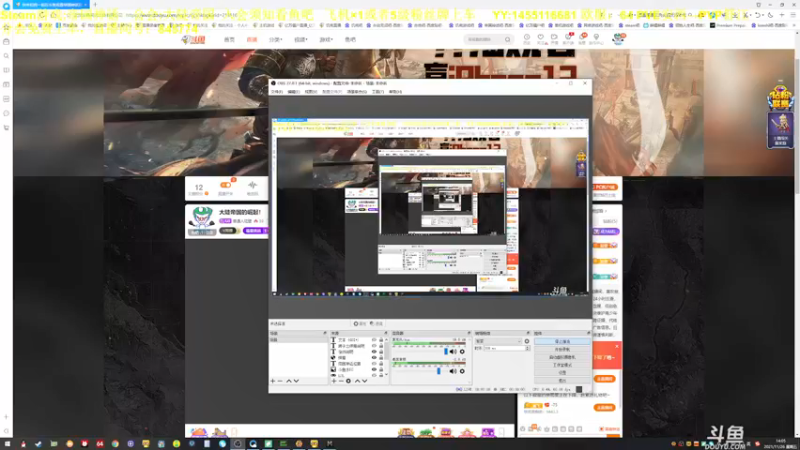Expand the 视频 dropdown in Douyu nav
800x450 pixels.
tap(301, 39)
